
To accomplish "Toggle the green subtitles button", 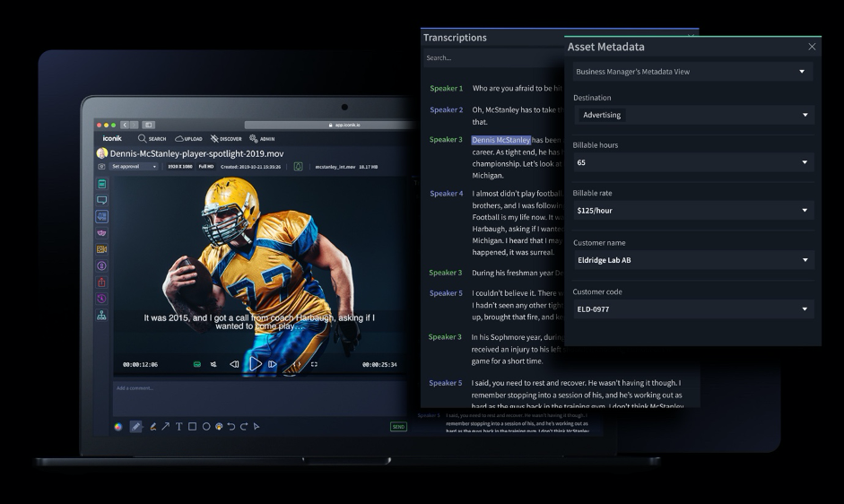I will point(197,364).
